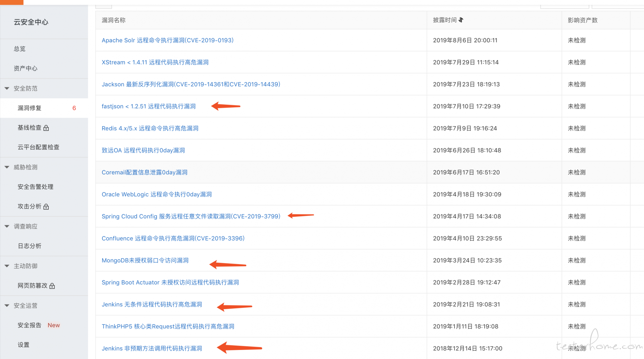Click 未检测 in the MongoDB row
This screenshot has width=644, height=359.
coord(577,260)
